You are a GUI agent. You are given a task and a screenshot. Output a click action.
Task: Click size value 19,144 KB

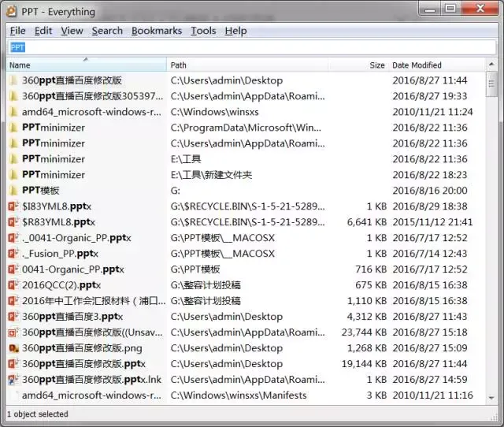coord(364,364)
